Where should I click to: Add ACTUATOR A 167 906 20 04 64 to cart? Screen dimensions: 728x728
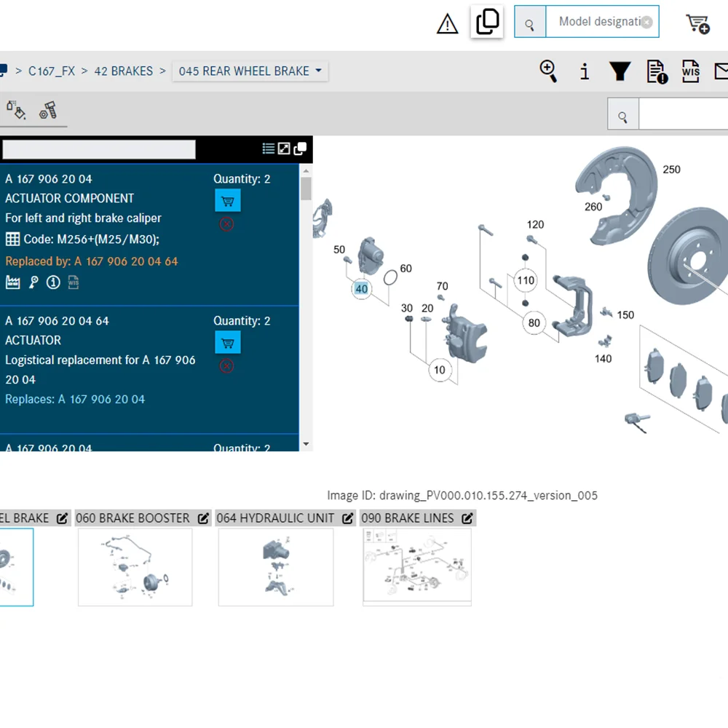click(227, 343)
